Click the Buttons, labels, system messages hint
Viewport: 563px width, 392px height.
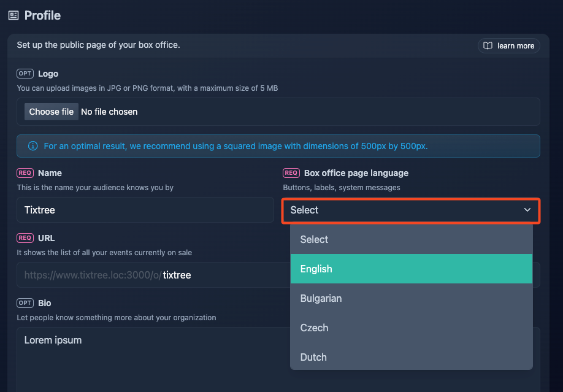click(x=342, y=188)
